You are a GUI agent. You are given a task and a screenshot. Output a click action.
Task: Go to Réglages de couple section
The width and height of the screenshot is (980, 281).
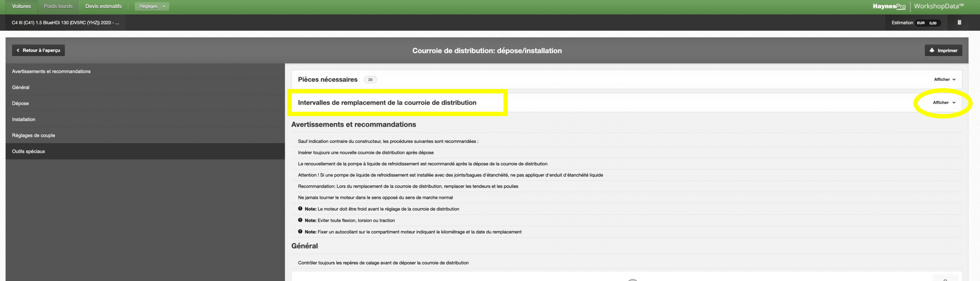34,136
